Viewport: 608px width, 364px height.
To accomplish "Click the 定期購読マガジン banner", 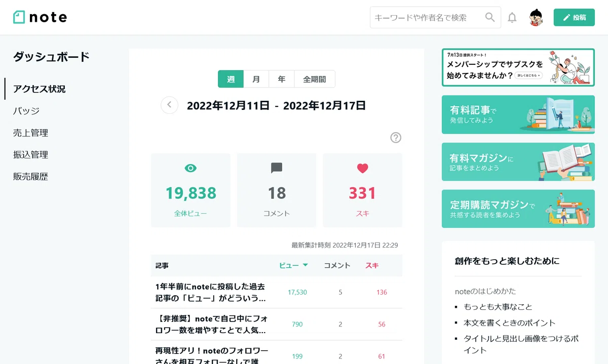I will (518, 209).
